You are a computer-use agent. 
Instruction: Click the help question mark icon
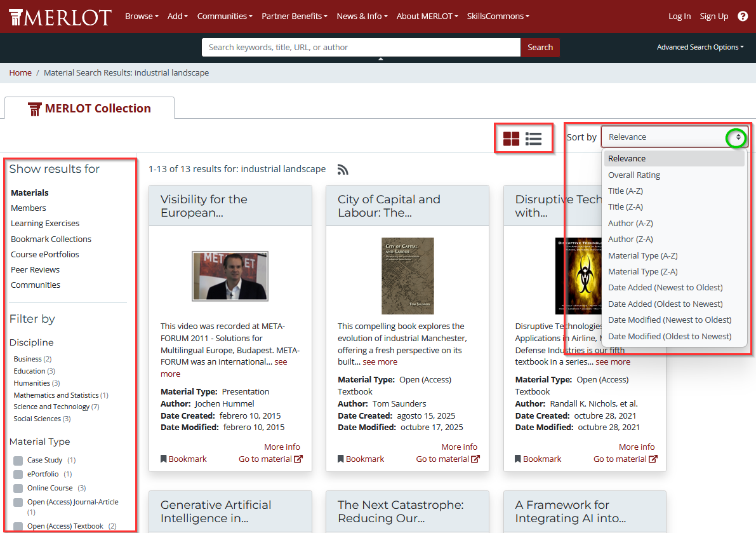pyautogui.click(x=743, y=17)
